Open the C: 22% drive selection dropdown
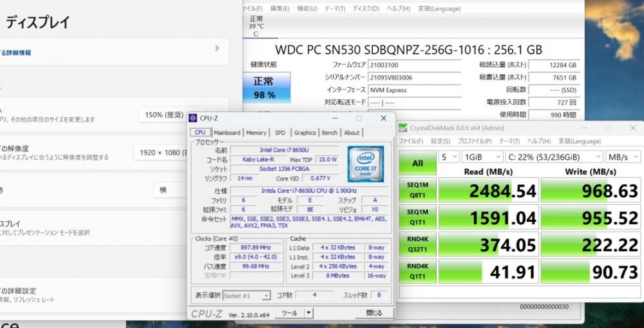The width and height of the screenshot is (644, 328). 554,157
